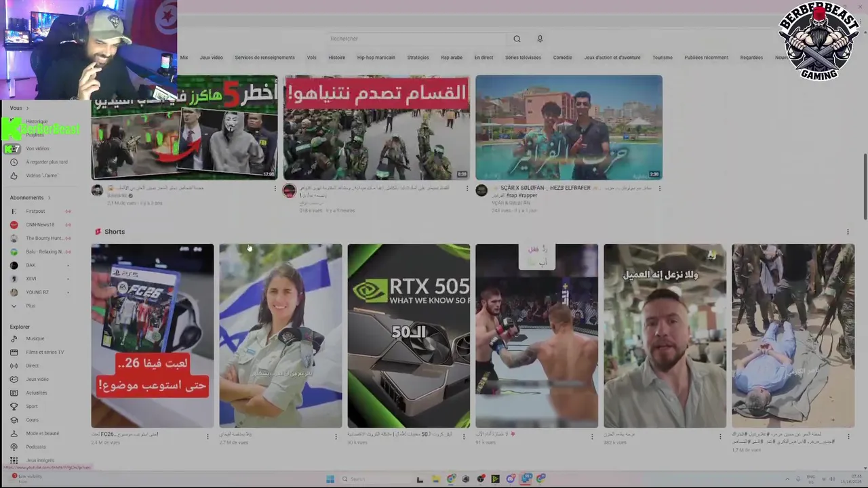868x488 pixels.
Task: Select the Séries télévisées chip
Action: click(x=523, y=58)
